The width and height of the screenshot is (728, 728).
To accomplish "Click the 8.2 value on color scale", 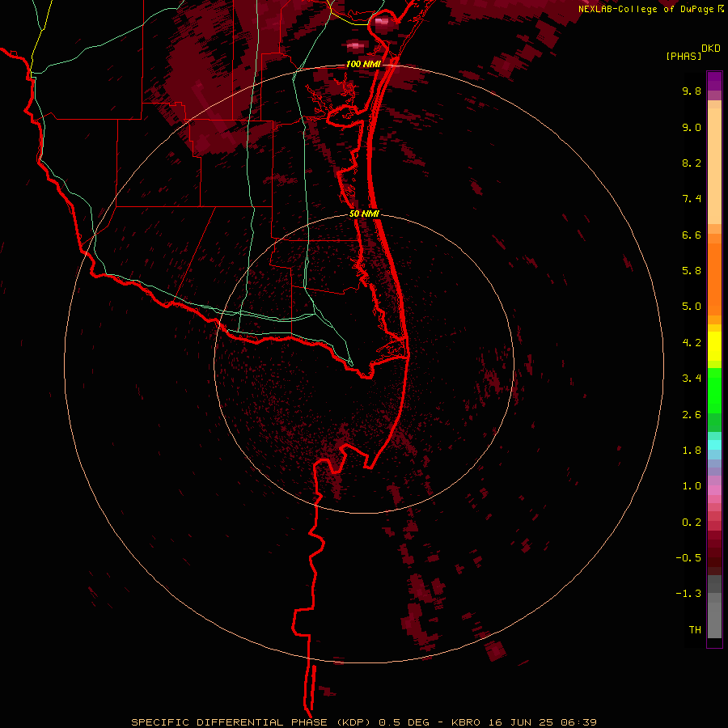I will pyautogui.click(x=692, y=163).
